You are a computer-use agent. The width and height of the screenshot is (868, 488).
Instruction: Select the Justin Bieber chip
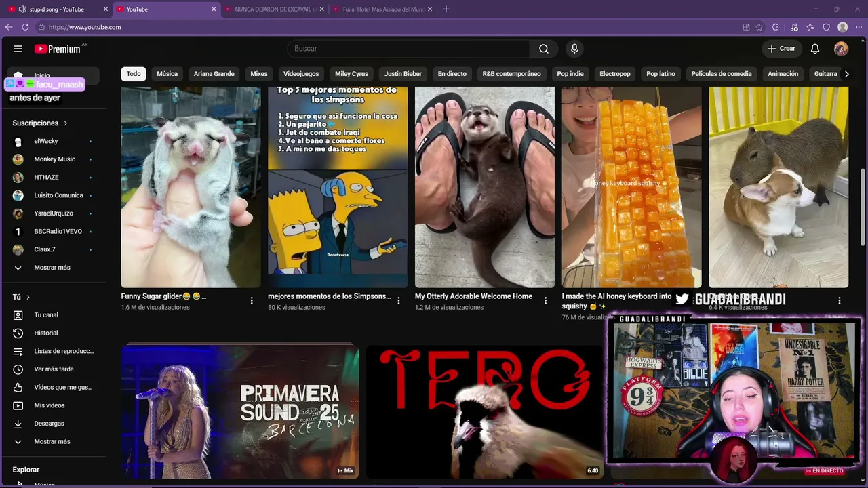pos(403,74)
